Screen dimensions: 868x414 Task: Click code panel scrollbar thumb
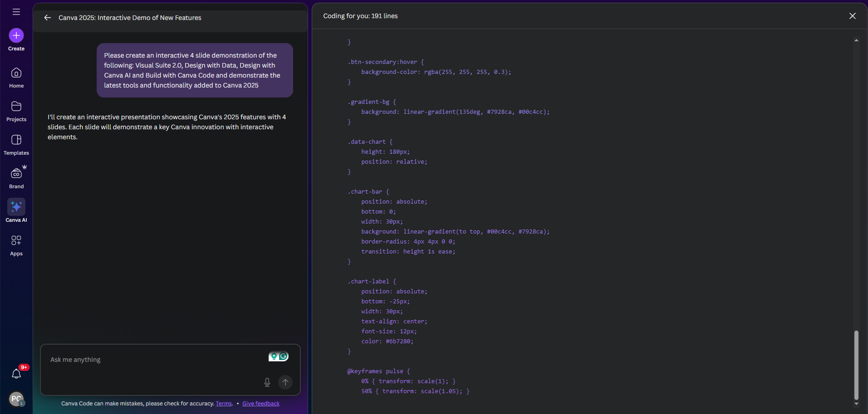click(x=856, y=365)
